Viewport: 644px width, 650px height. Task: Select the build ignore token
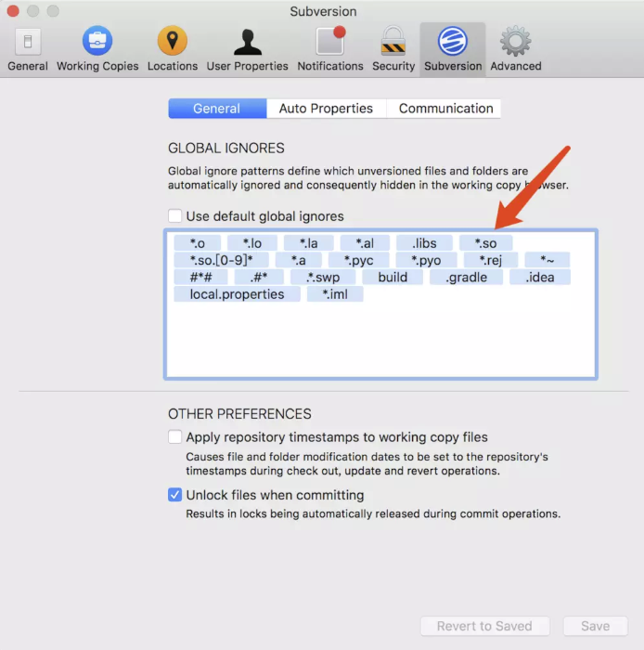(x=393, y=277)
